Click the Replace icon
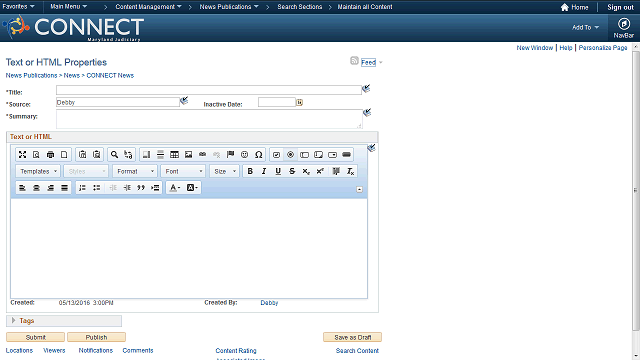 tap(128, 155)
